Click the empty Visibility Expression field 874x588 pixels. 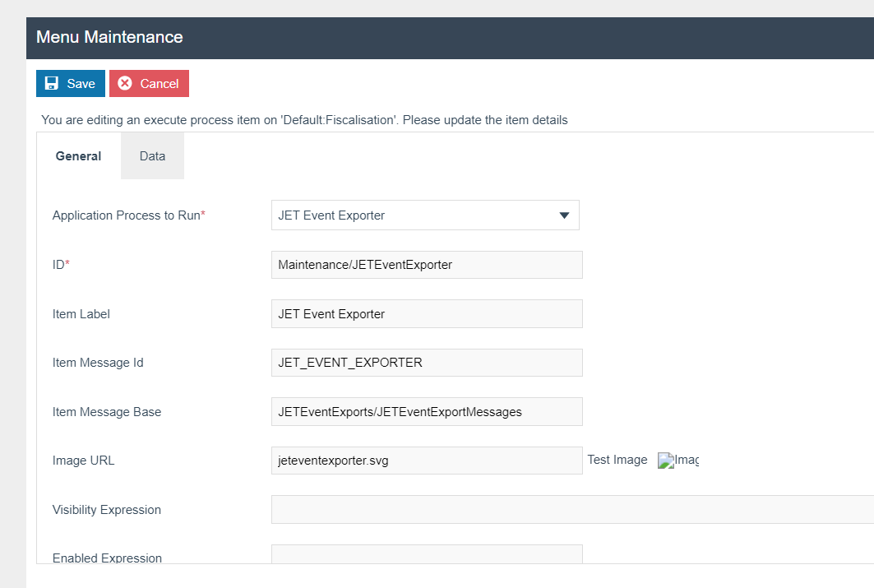(x=571, y=510)
